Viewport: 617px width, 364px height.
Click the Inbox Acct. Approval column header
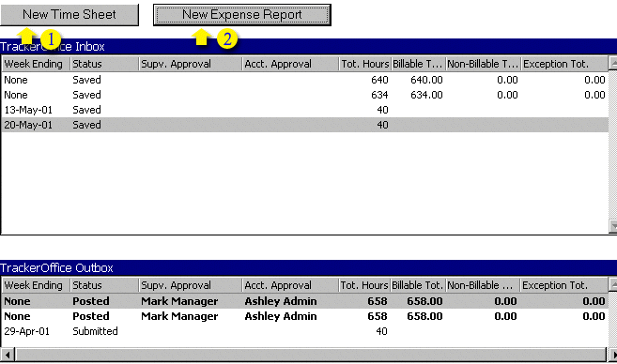pyautogui.click(x=290, y=64)
